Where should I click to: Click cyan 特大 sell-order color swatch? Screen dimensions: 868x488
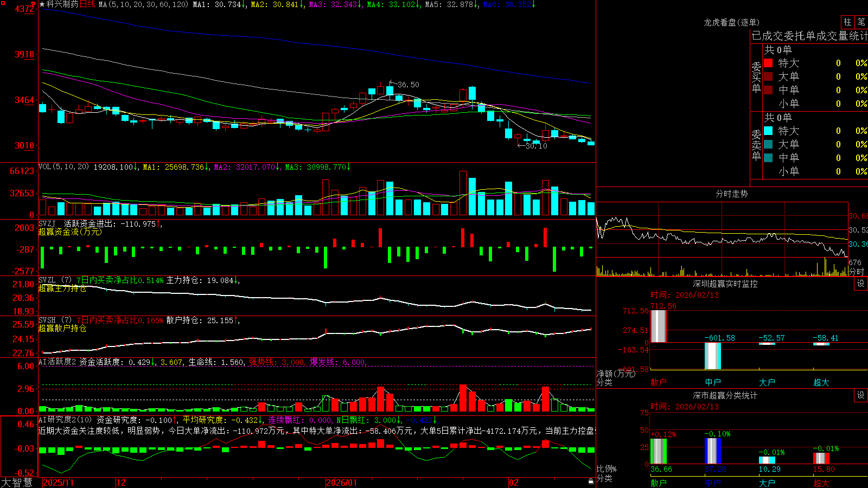pyautogui.click(x=768, y=131)
